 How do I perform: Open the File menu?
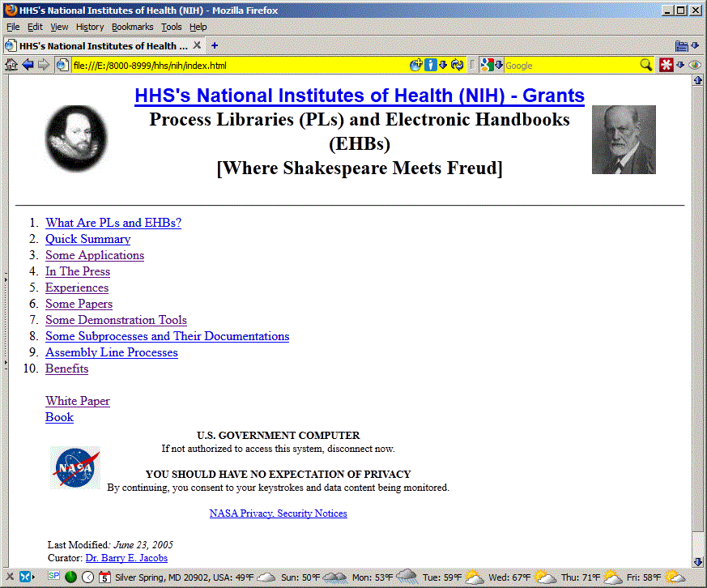(x=13, y=27)
